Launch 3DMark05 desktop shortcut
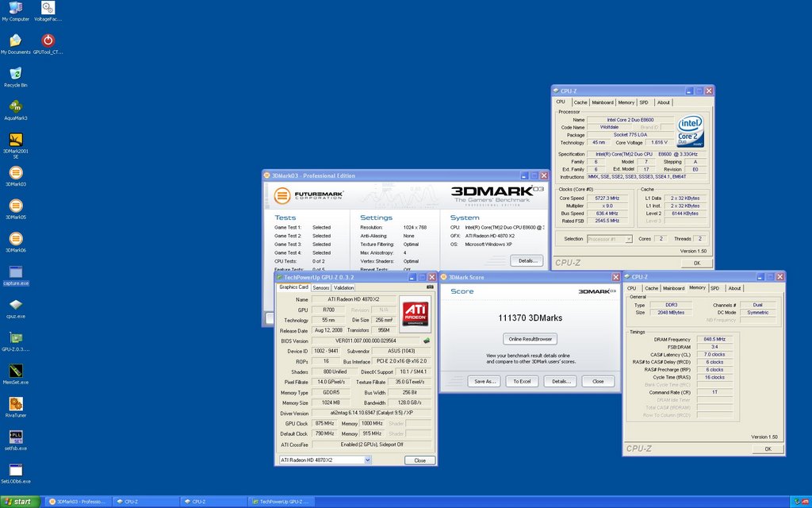Screen dimensions: 812x508 coord(16,210)
